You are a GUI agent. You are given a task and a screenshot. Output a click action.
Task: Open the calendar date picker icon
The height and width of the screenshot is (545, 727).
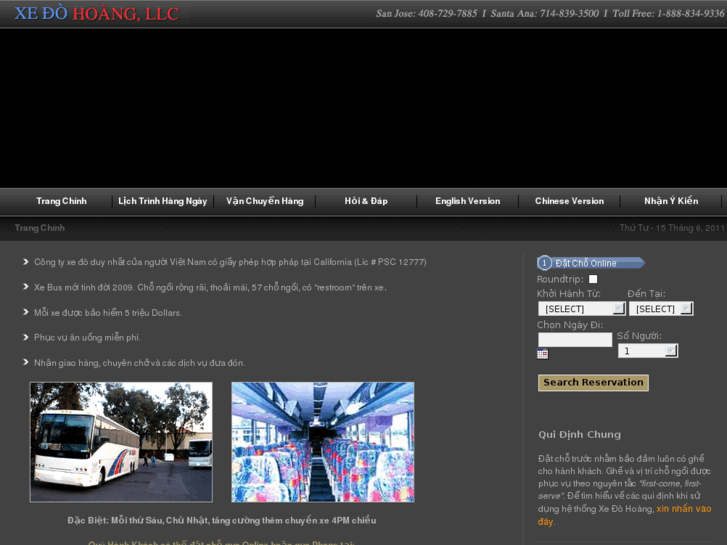pos(542,354)
